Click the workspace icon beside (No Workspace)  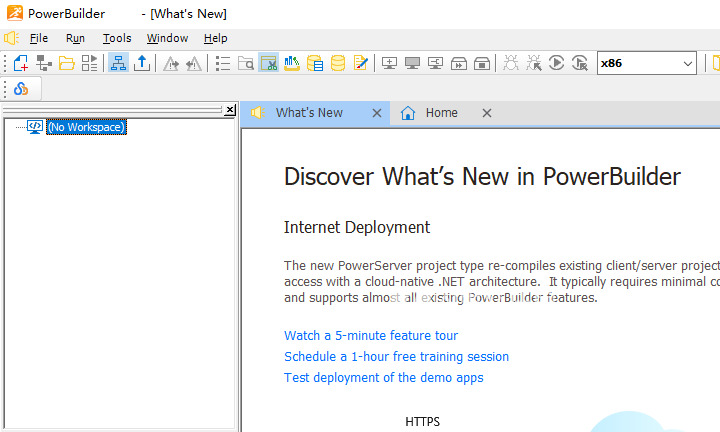click(x=35, y=127)
